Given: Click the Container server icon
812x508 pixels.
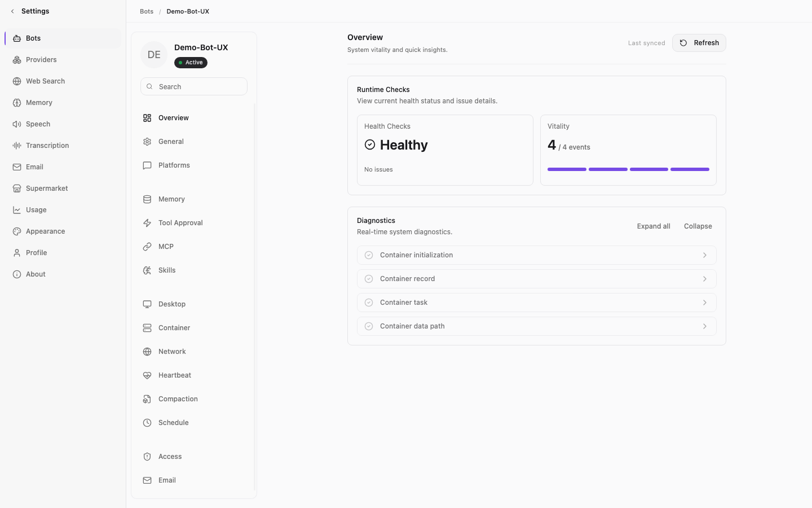Looking at the screenshot, I should tap(147, 328).
